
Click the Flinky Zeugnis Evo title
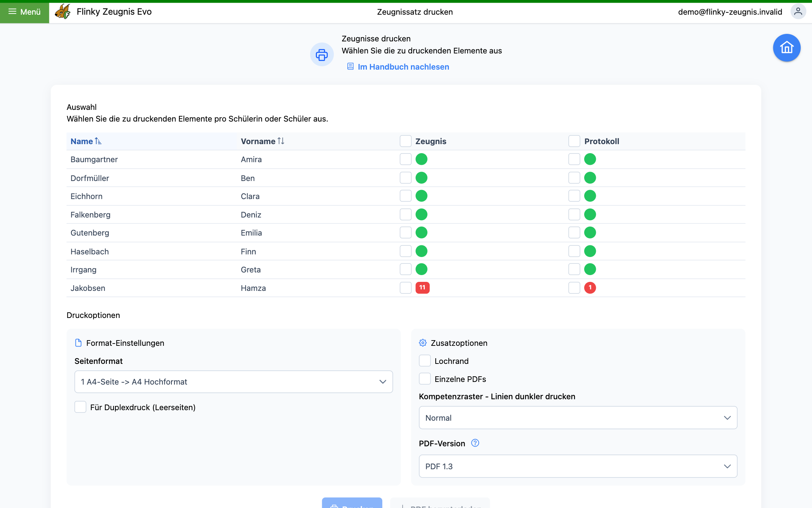(114, 12)
